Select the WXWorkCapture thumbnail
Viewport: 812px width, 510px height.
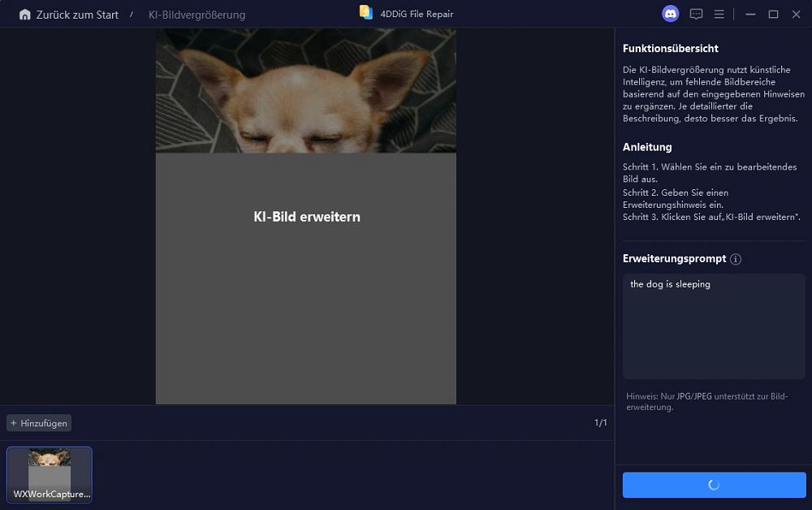coord(50,475)
